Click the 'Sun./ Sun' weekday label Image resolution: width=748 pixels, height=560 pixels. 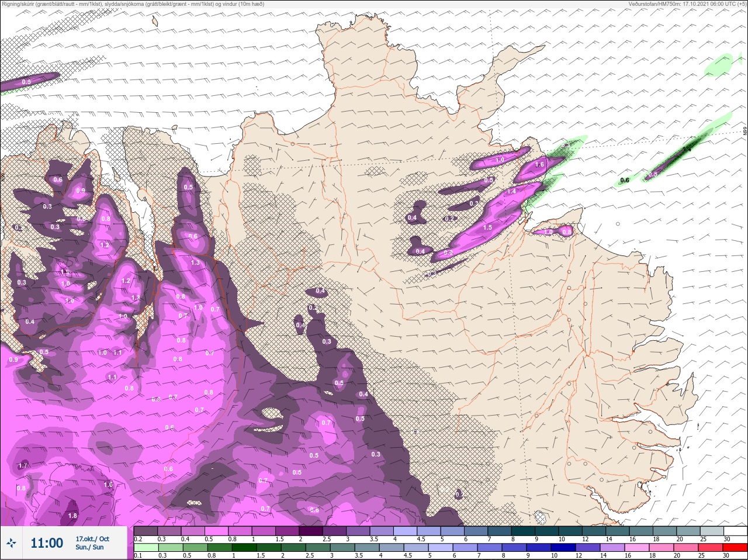89,547
